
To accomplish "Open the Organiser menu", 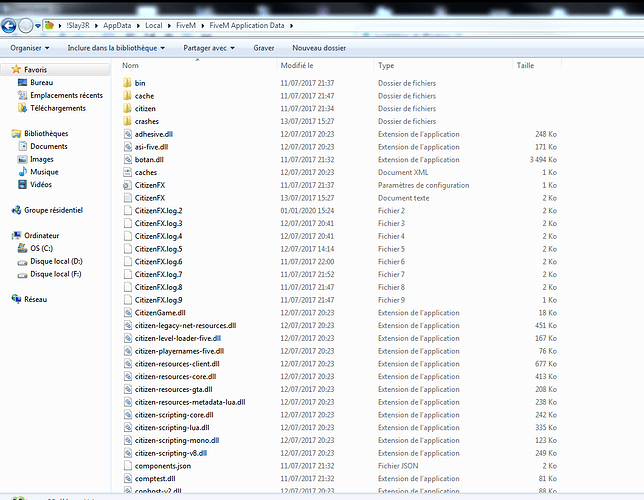I will point(30,48).
